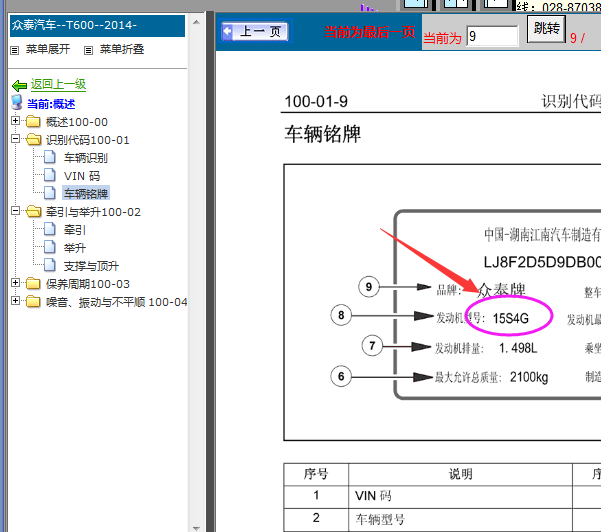601x532 pixels.
Task: Click the 当前:概述 label
Action: pos(51,104)
